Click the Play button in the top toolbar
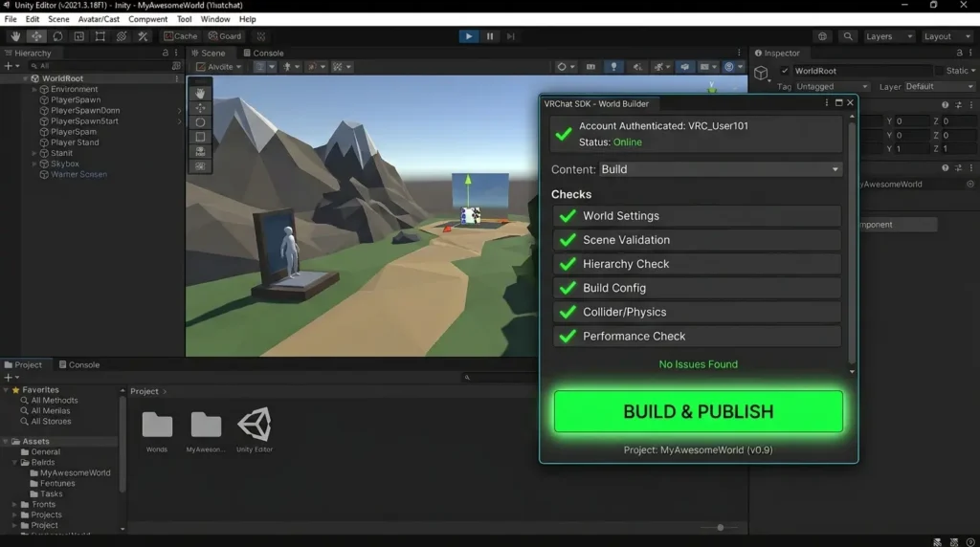The height and width of the screenshot is (547, 980). pos(468,36)
